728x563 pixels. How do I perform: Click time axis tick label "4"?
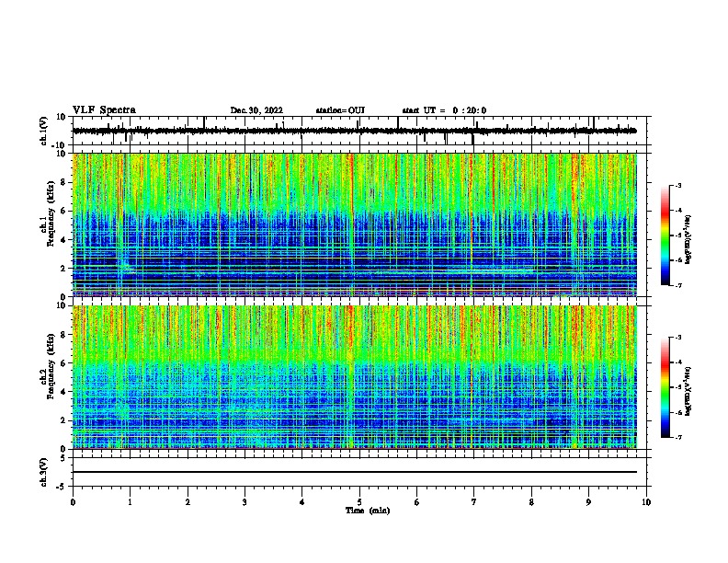click(302, 502)
